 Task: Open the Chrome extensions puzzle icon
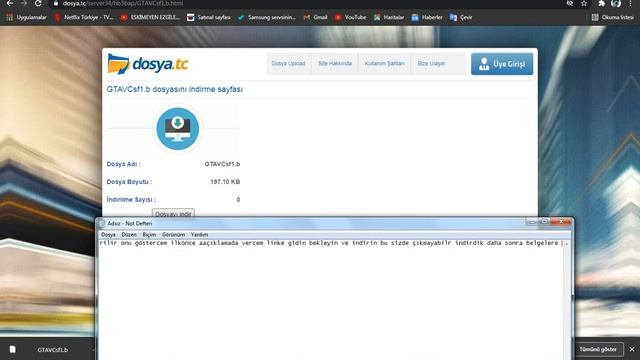[x=601, y=3]
